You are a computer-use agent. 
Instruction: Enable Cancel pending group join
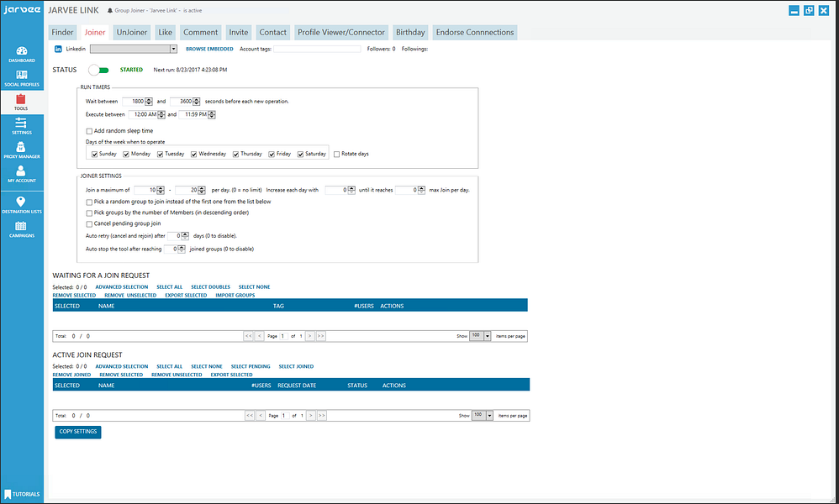click(89, 224)
